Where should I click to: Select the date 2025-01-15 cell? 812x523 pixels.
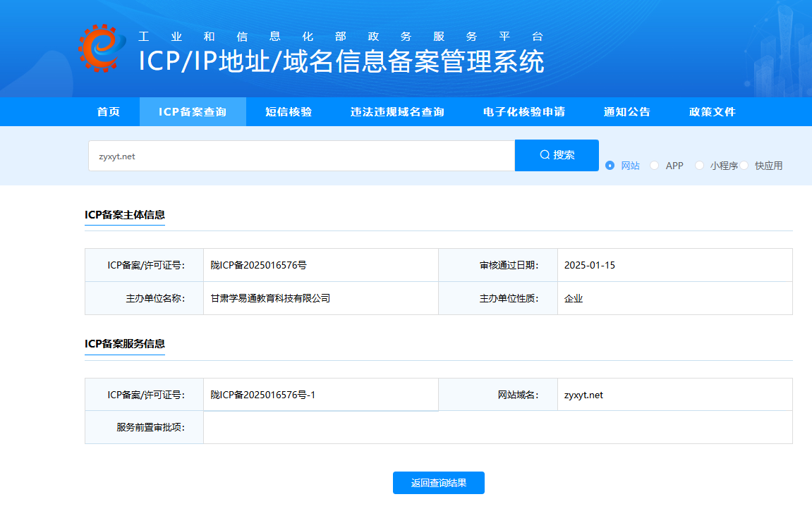point(674,265)
